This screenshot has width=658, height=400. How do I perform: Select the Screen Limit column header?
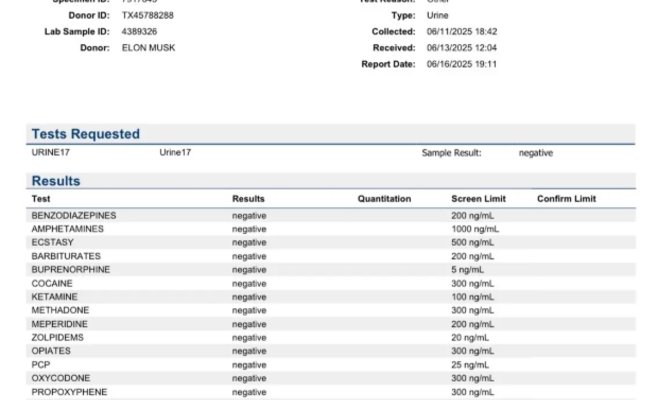[x=478, y=199]
